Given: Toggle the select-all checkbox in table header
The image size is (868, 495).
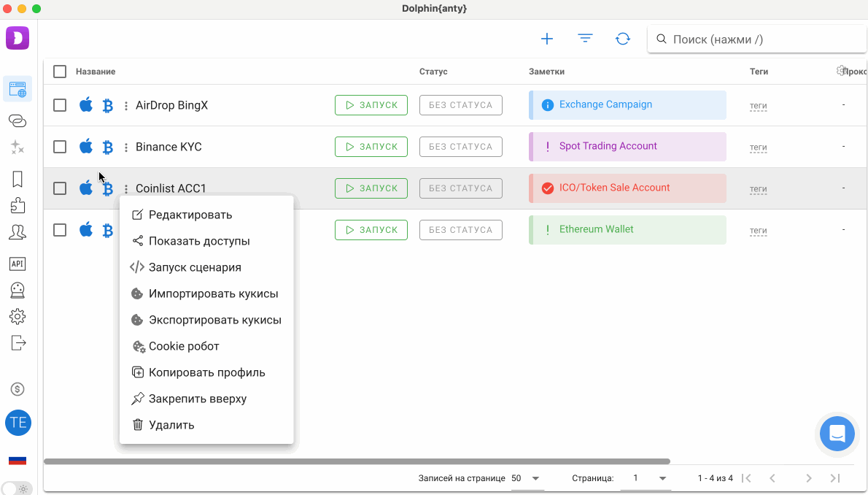Looking at the screenshot, I should 60,72.
